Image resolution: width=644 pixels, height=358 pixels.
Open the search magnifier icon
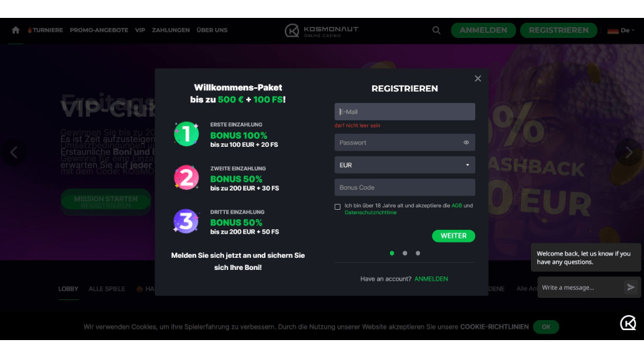pyautogui.click(x=436, y=30)
